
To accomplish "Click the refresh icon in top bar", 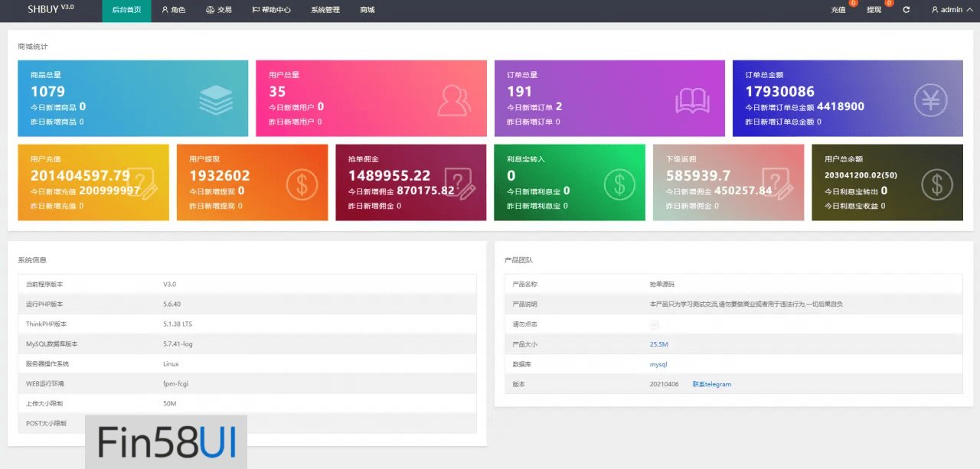I will click(x=906, y=10).
